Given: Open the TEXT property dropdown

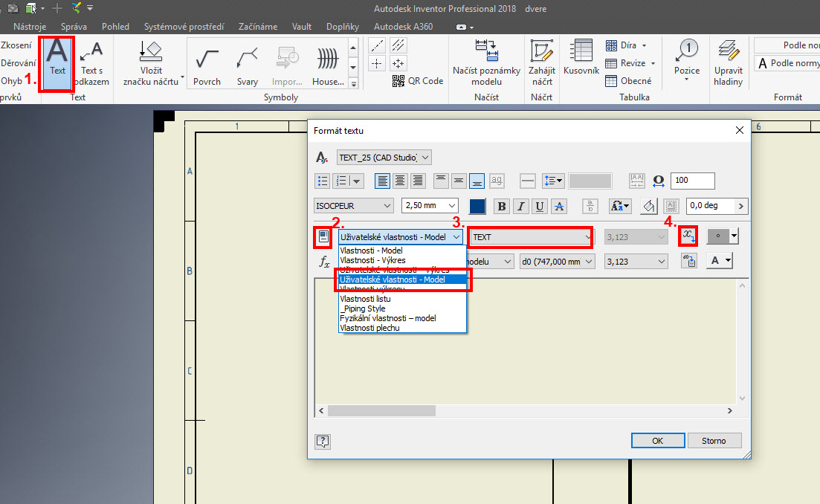Looking at the screenshot, I should pyautogui.click(x=531, y=237).
